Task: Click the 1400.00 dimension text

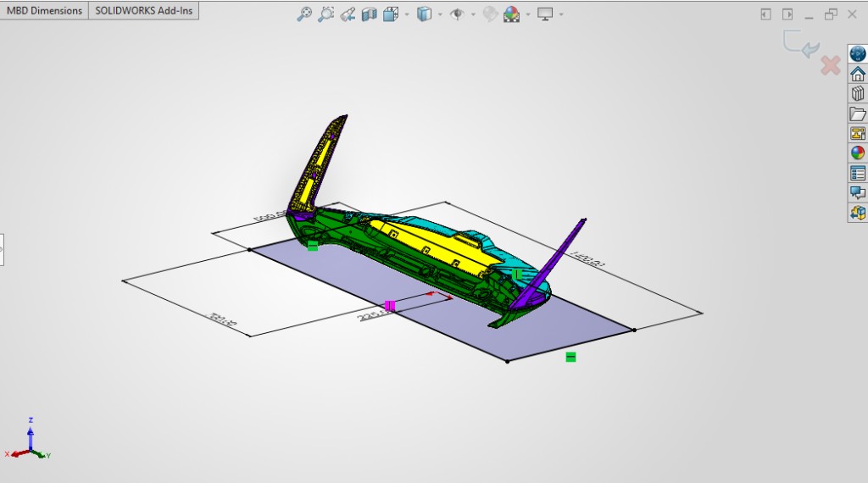Action: (x=587, y=258)
